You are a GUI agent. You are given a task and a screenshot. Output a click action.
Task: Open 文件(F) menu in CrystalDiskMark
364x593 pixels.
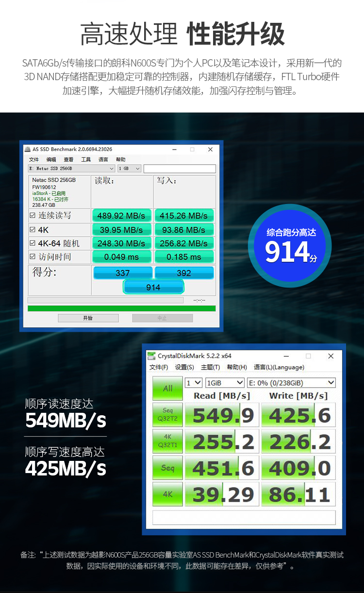[x=159, y=368]
